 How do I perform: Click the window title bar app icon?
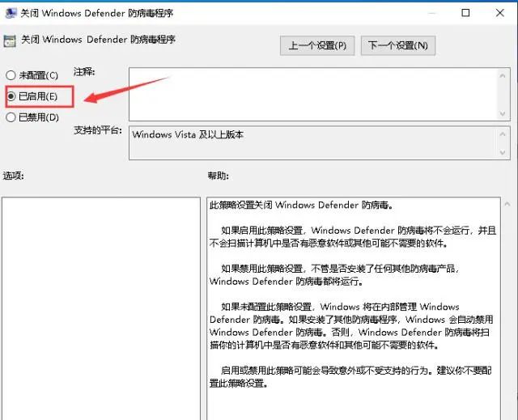(11, 13)
